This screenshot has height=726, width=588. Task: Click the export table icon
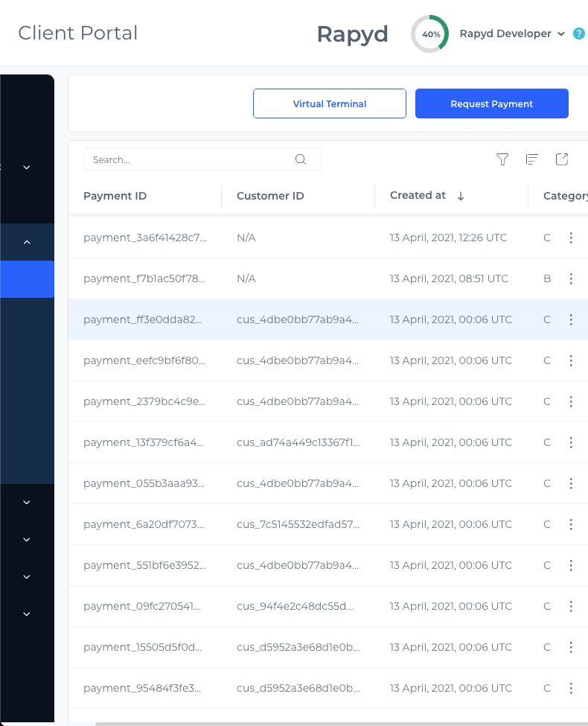(562, 159)
